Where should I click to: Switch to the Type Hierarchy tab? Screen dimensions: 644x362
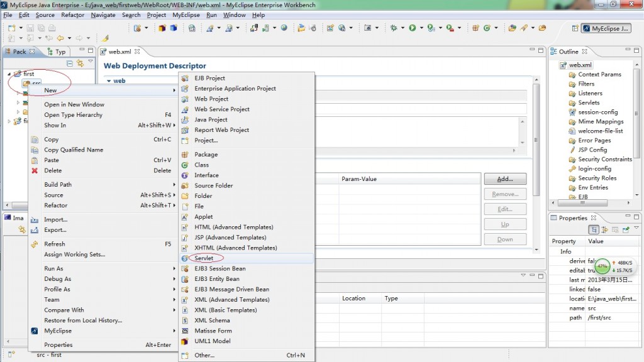[56, 52]
